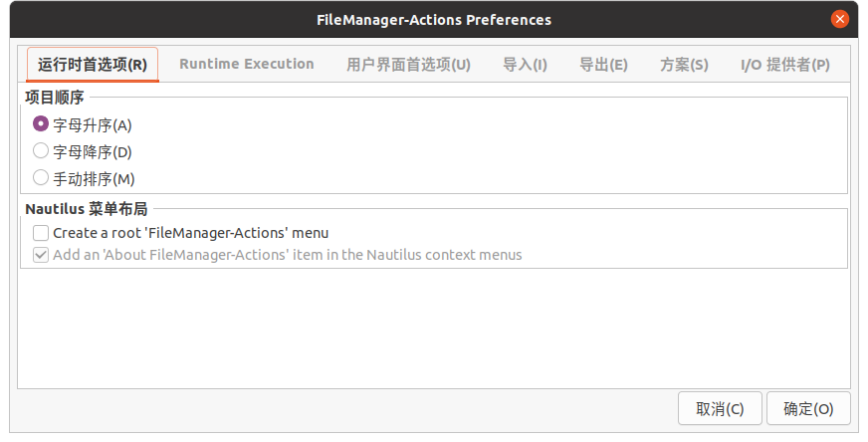Screen dimensions: 868x442
Task: Confirm with the 确定(O) button
Action: (x=808, y=408)
